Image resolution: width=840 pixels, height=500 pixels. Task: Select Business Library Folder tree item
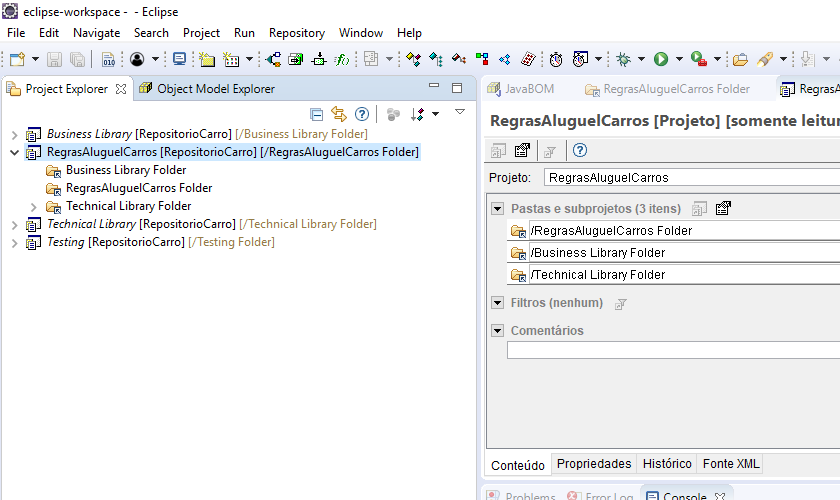[x=126, y=170]
